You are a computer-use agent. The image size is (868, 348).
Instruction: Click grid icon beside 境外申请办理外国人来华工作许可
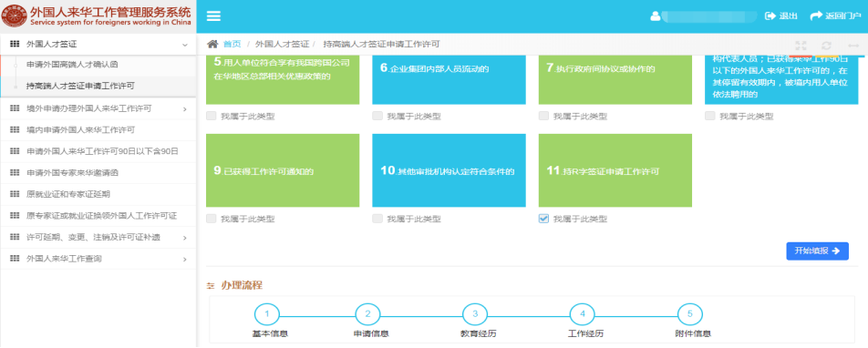[x=15, y=108]
